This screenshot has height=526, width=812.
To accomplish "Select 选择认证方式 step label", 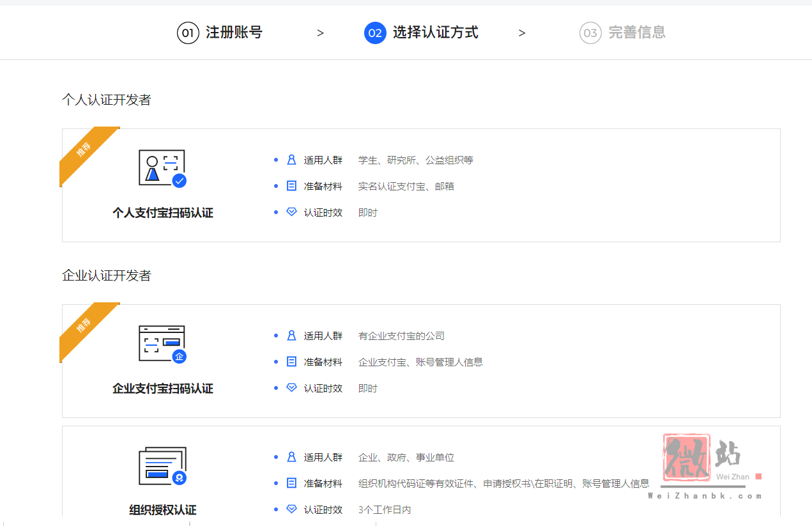I will 435,33.
